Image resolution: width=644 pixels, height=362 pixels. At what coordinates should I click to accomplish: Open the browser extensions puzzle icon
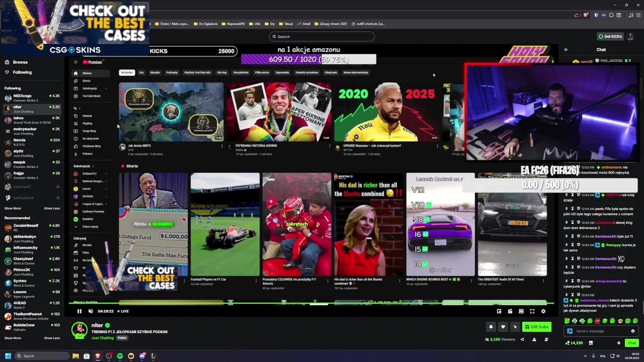tap(611, 15)
